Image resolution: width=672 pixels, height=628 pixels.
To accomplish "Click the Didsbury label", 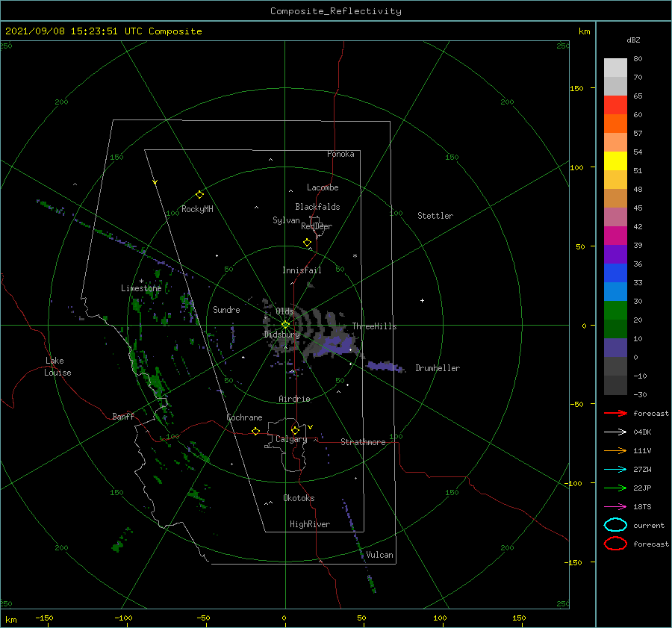I will [282, 335].
